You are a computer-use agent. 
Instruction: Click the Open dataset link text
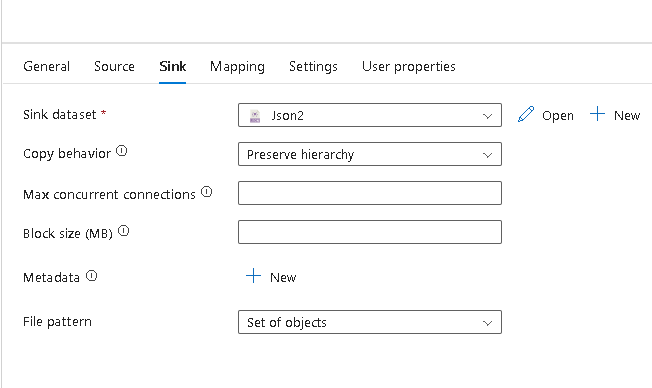(x=558, y=116)
